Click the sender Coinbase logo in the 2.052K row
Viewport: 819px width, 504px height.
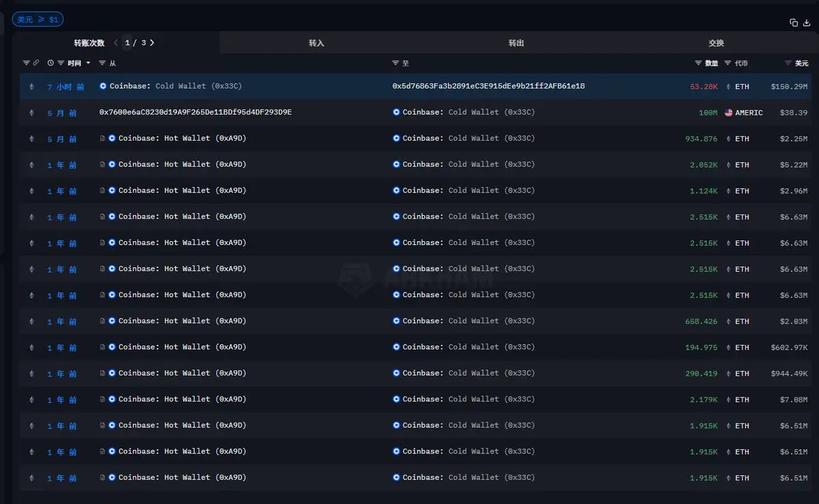point(112,165)
